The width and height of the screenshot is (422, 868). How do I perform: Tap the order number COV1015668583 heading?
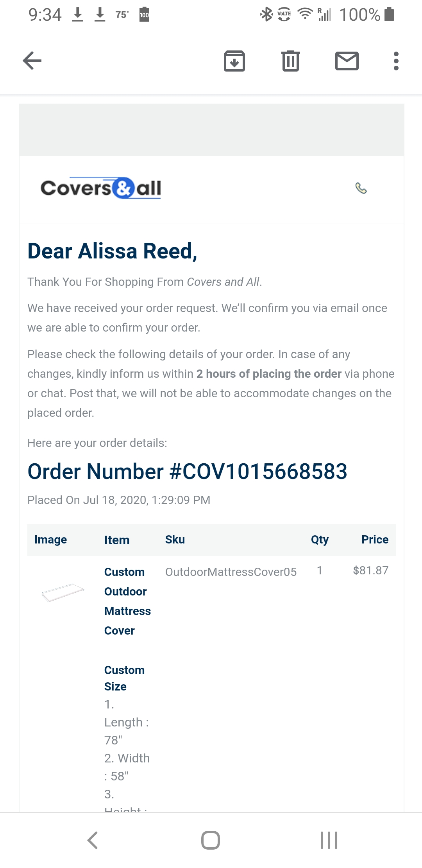click(187, 471)
